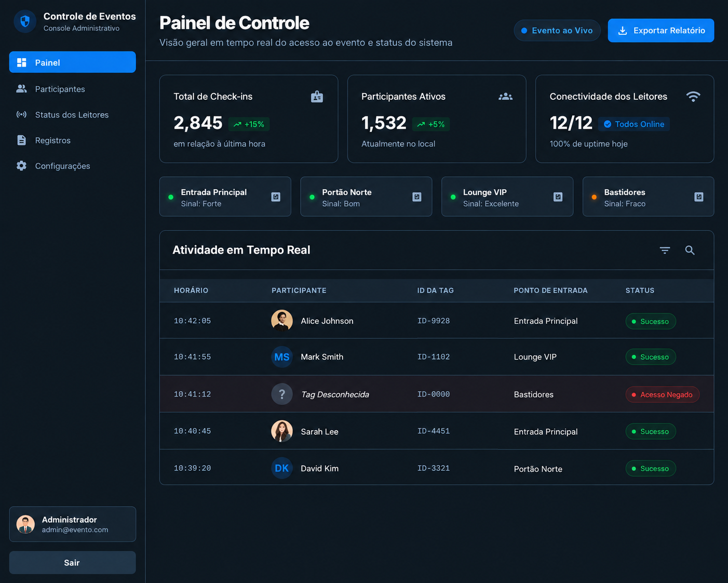Image resolution: width=728 pixels, height=583 pixels.
Task: Click the STATUS column header
Action: click(640, 290)
